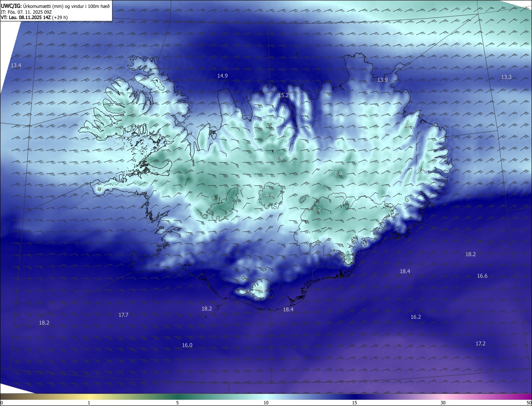Click the 17.2 value label
The height and width of the screenshot is (406, 532).
[480, 343]
